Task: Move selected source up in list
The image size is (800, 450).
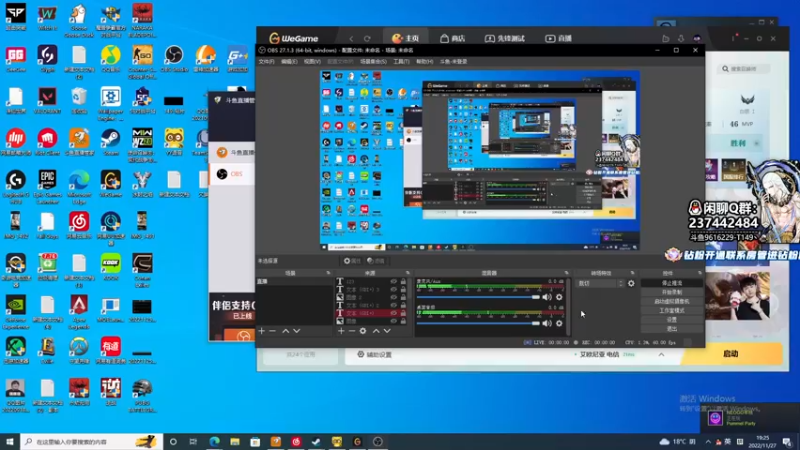Action: coord(376,331)
